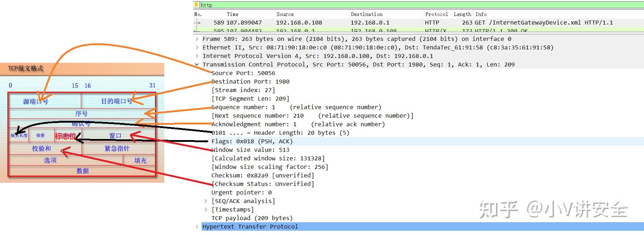This screenshot has height=235, width=644.
Task: Select the [Timestamps] line
Action: 233,209
